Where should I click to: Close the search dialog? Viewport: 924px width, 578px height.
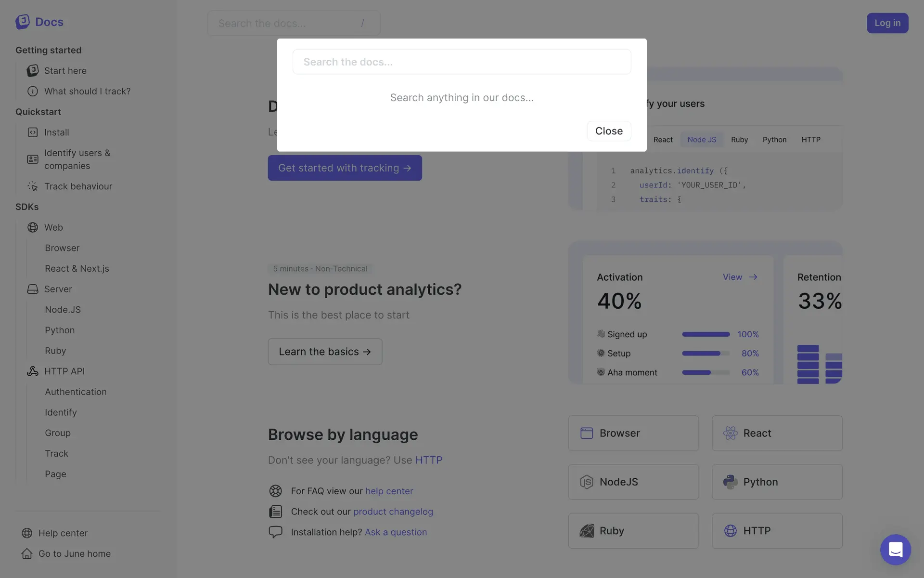point(609,131)
